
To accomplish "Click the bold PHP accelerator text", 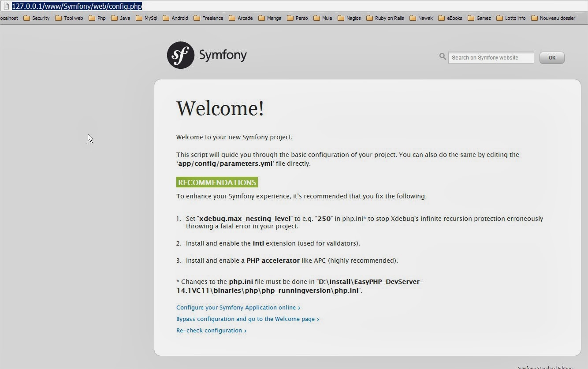I will click(x=273, y=261).
